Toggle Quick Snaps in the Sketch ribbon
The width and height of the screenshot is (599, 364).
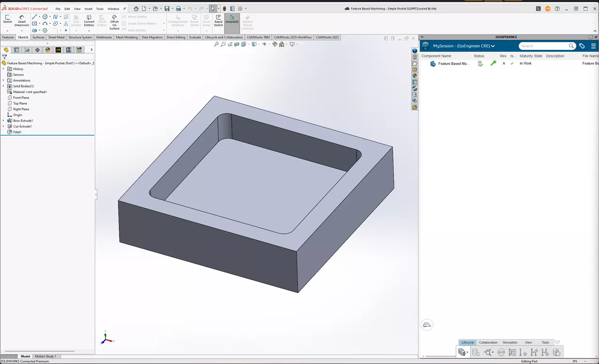pyautogui.click(x=206, y=21)
